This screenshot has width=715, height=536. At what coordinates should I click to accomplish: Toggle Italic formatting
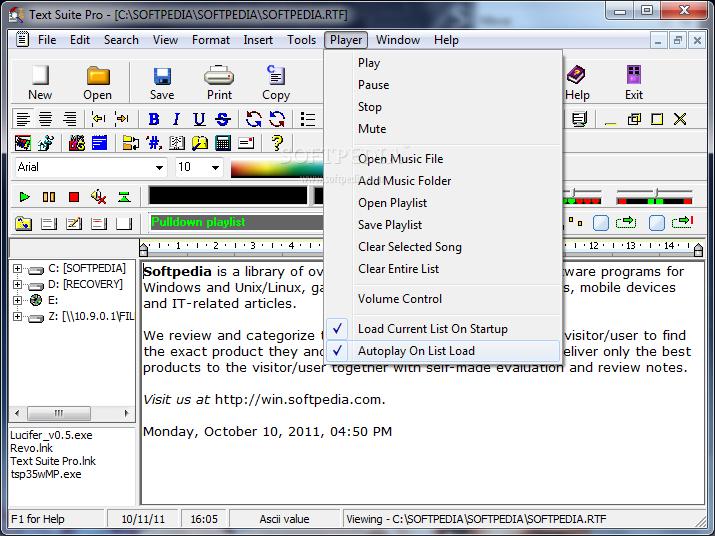(x=176, y=119)
